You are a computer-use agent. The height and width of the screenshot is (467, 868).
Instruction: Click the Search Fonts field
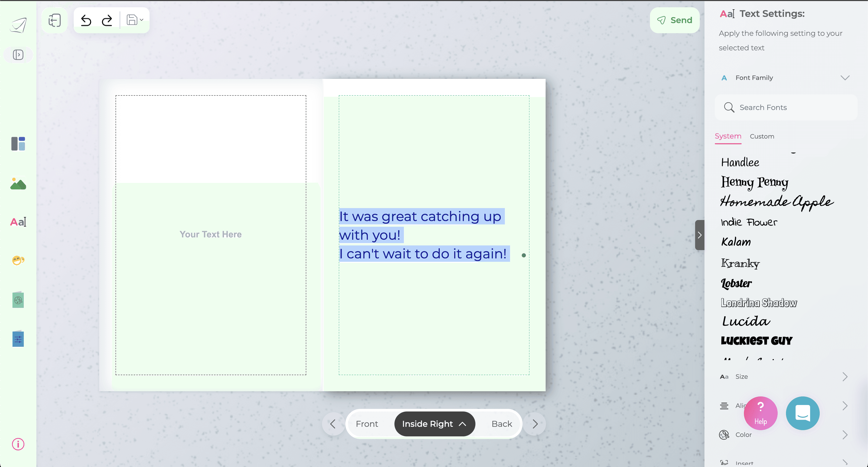(x=785, y=107)
